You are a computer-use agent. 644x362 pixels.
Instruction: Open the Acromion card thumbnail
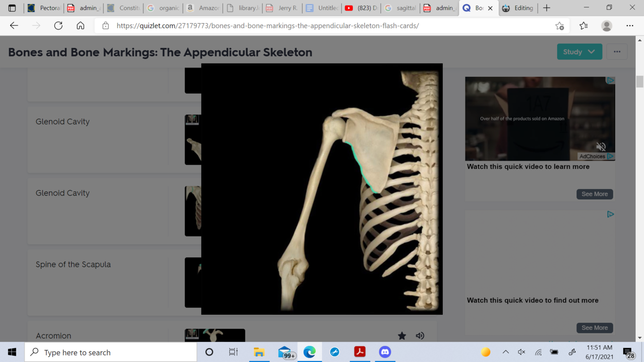coord(215,335)
